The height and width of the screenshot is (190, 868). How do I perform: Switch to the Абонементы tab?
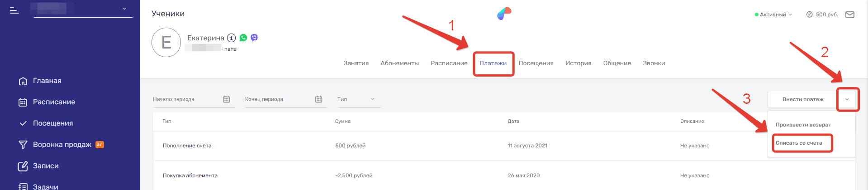click(399, 63)
